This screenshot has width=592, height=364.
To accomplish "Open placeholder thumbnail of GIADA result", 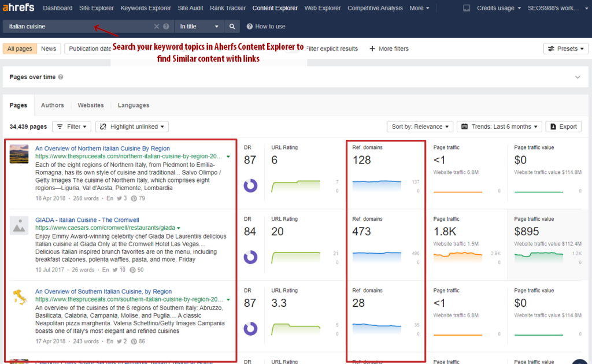I will (19, 225).
